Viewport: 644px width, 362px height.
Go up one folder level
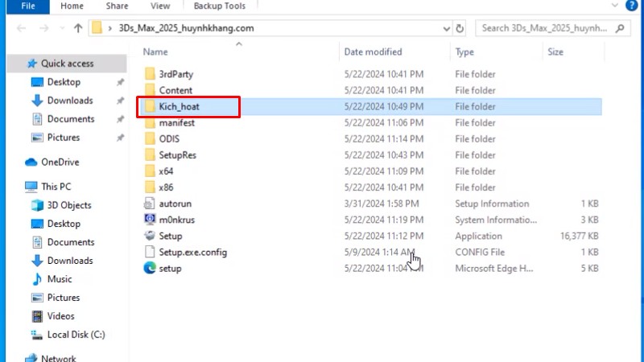tap(78, 28)
